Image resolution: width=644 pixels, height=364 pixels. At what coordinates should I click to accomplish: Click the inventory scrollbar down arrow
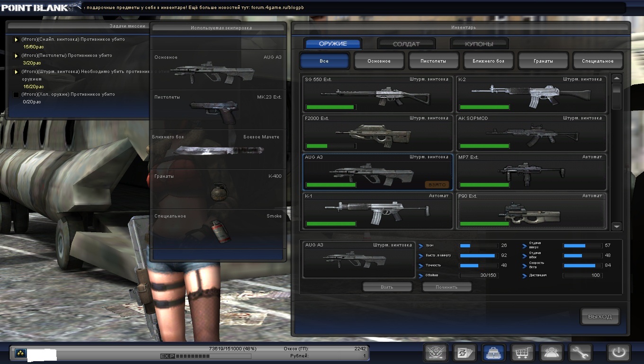click(x=617, y=227)
